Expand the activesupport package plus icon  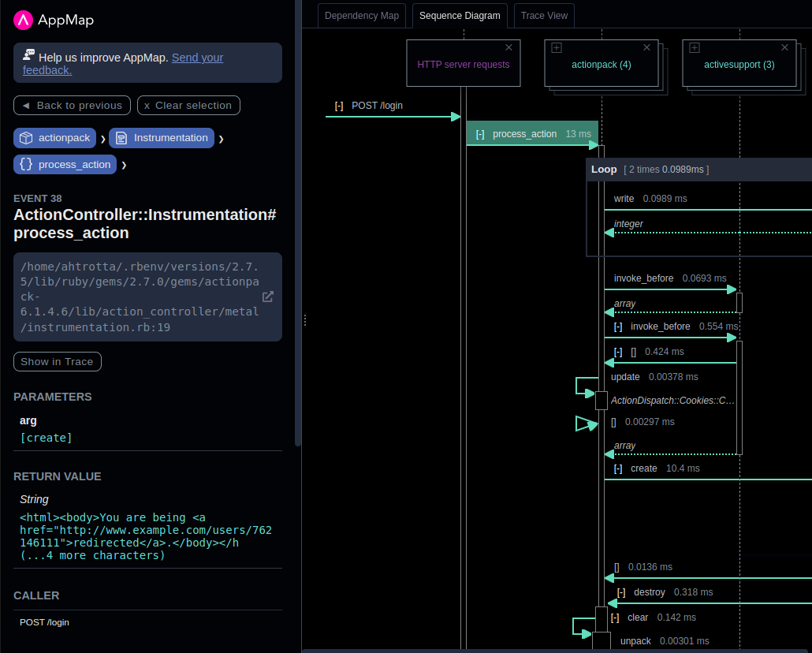[x=695, y=48]
